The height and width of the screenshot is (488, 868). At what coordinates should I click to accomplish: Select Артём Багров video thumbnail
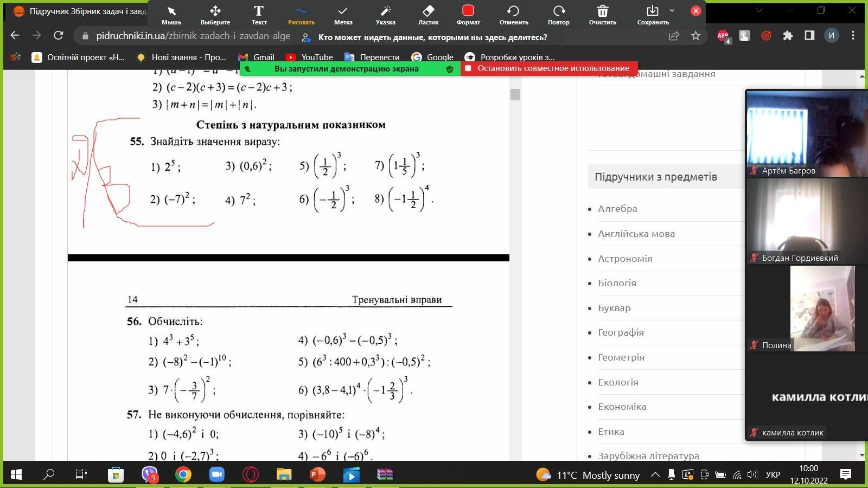807,133
